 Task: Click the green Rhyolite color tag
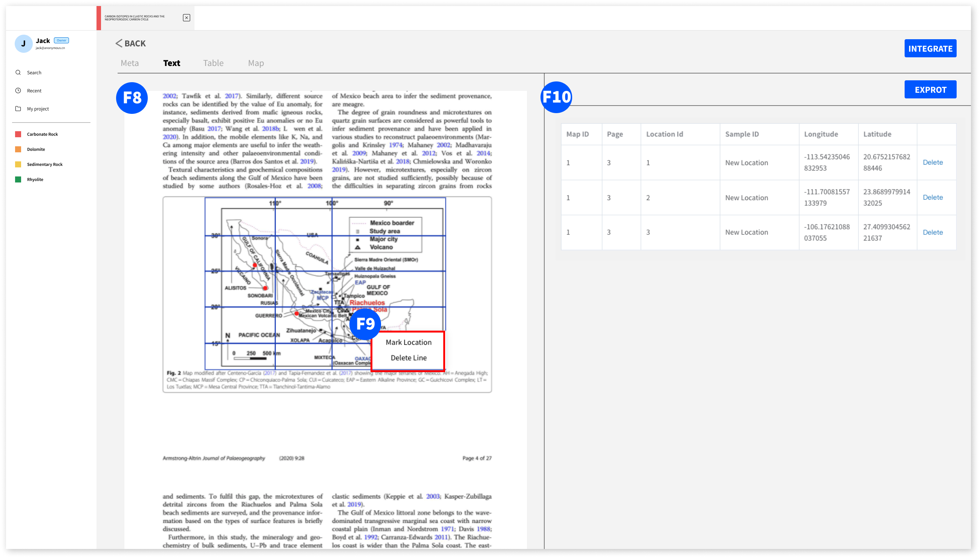pos(18,179)
